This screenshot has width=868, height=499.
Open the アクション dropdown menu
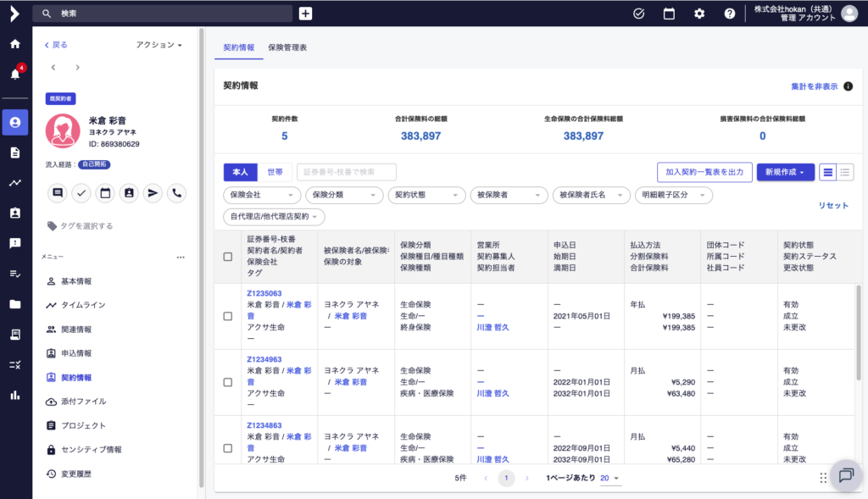(x=159, y=45)
